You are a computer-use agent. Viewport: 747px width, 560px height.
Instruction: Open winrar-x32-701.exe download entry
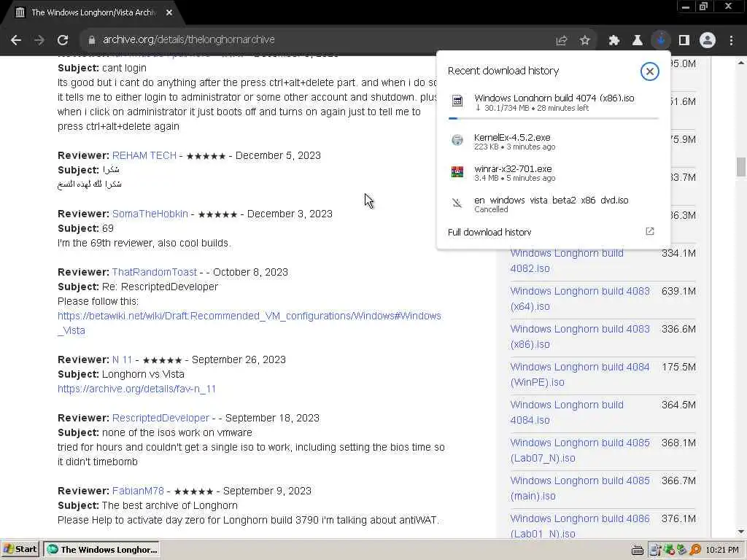(x=553, y=173)
